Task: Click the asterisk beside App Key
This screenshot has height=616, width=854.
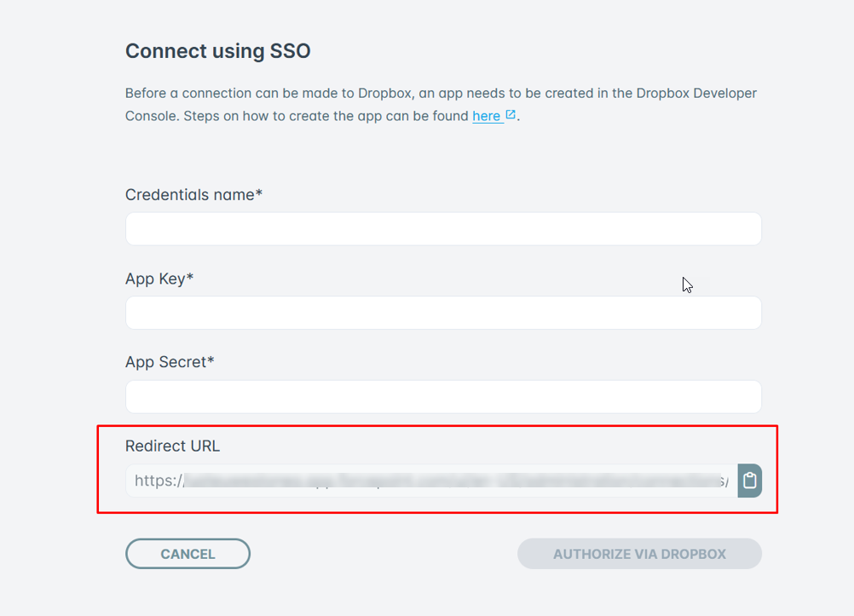Action: pyautogui.click(x=190, y=277)
